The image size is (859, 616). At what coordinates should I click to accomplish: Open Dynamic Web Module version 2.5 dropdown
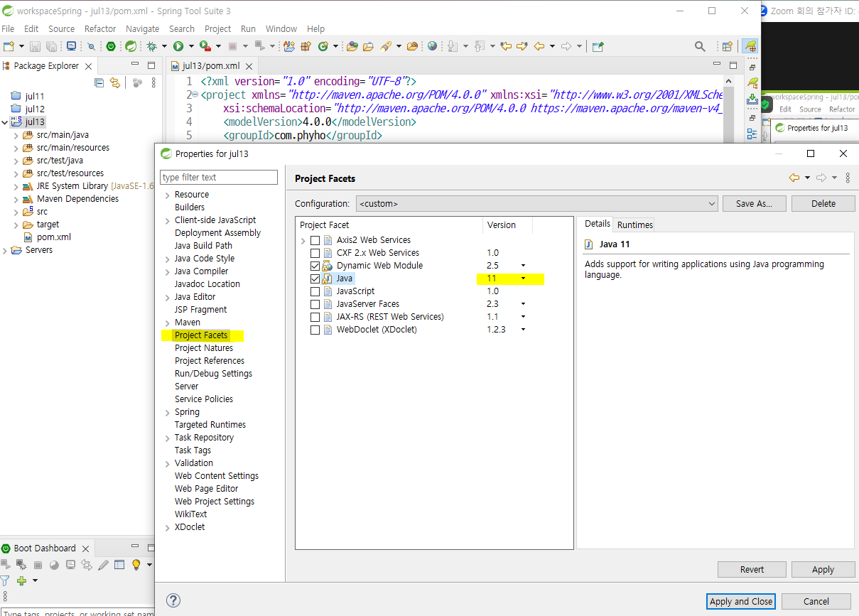(524, 266)
